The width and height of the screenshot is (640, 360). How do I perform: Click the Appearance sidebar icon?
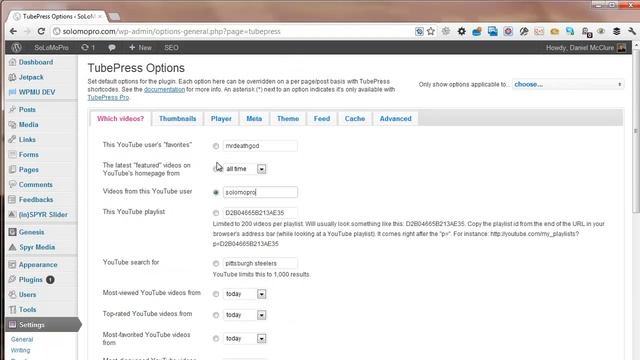tap(12, 264)
